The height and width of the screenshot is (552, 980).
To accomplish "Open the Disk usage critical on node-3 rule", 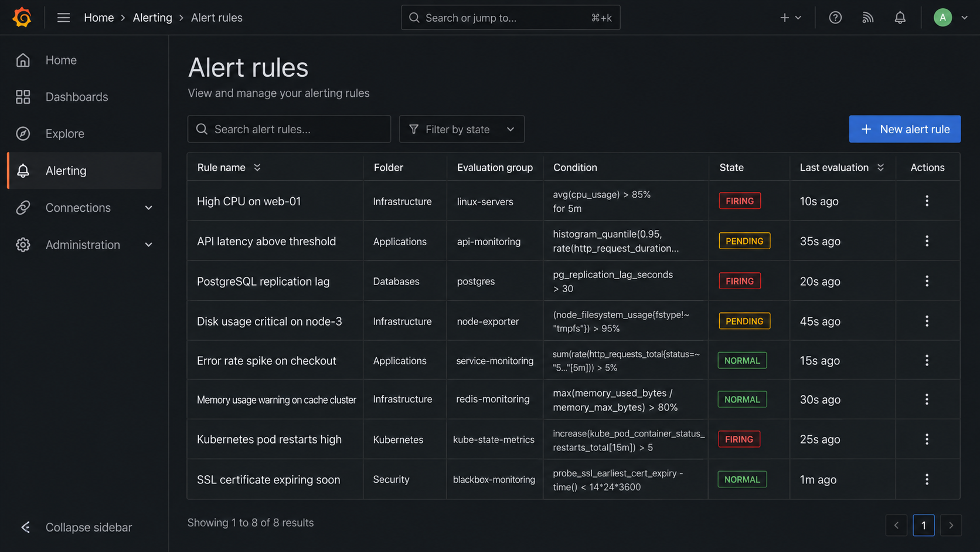I will point(269,321).
